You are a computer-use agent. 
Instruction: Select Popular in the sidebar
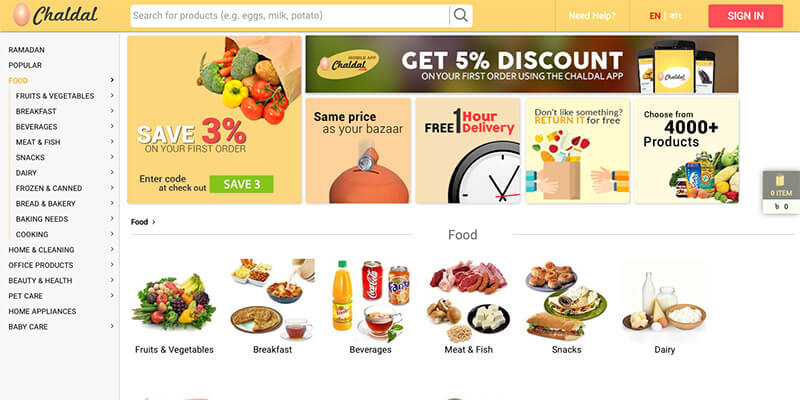tap(25, 65)
